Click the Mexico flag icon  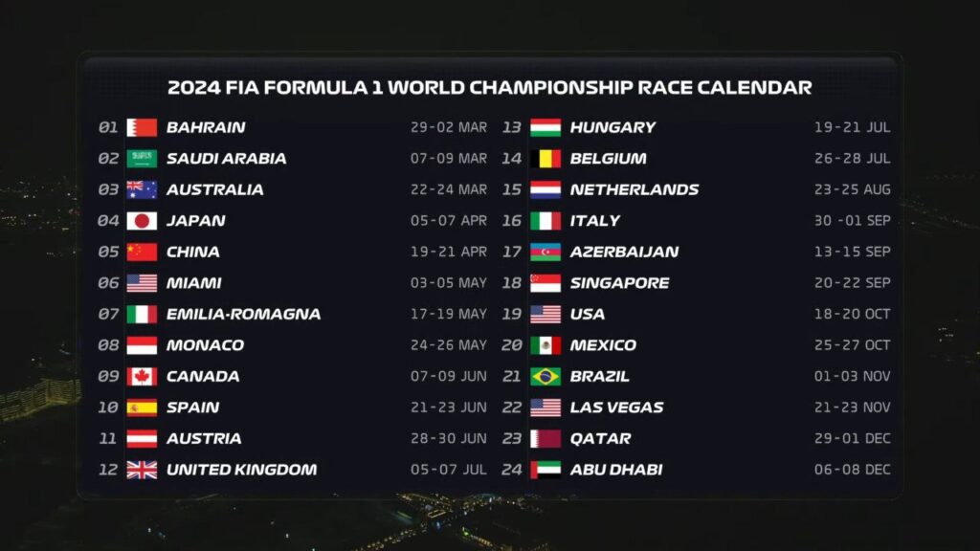coord(546,345)
